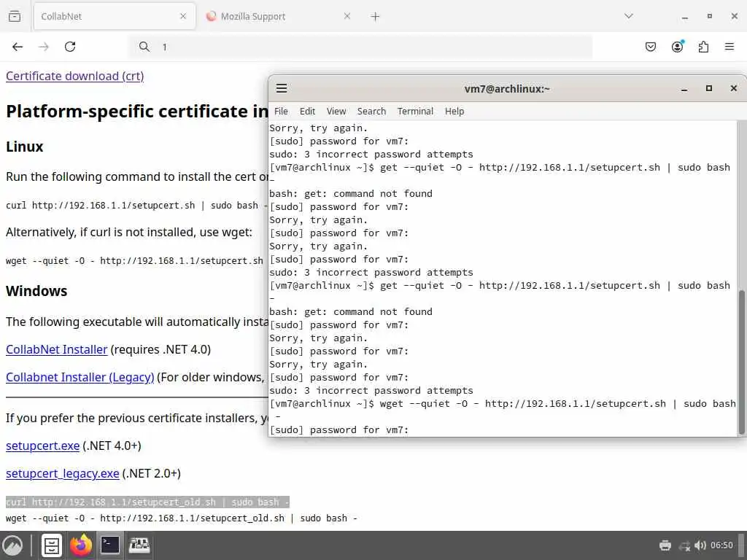Close the Mozilla Support tab
This screenshot has height=560, width=747.
pos(347,16)
